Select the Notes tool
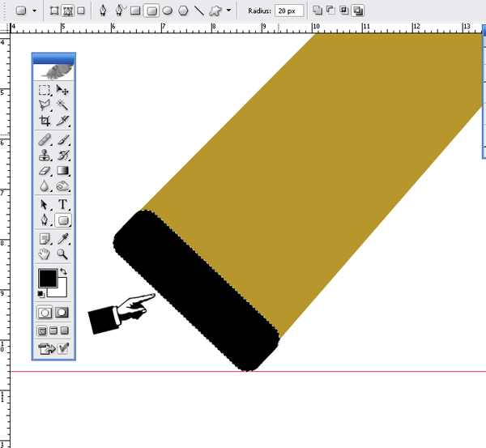Viewport: 486px width, 448px height. (x=45, y=239)
